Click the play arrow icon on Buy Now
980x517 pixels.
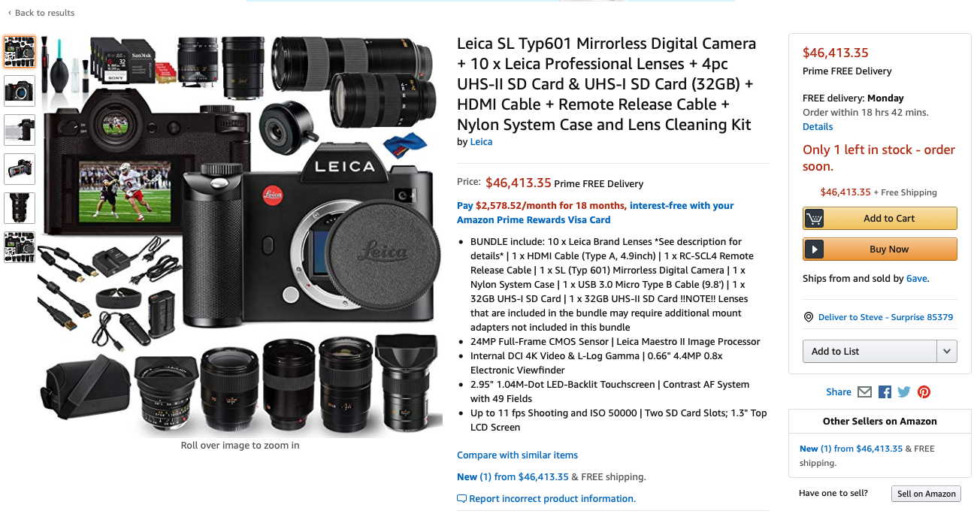[x=814, y=249]
